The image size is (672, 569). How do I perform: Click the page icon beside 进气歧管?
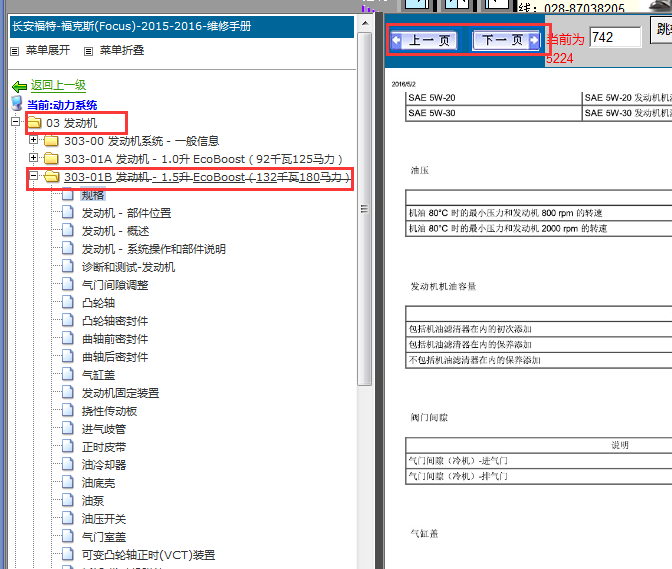(x=68, y=428)
